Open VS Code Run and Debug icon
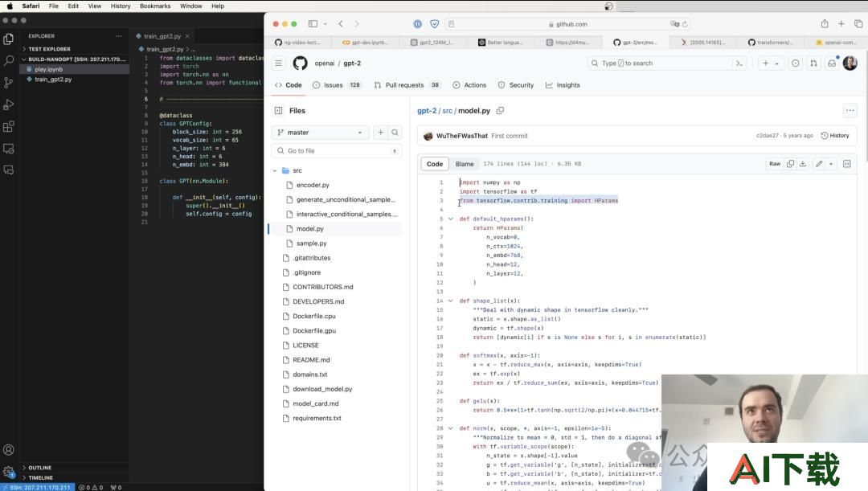The image size is (868, 491). pyautogui.click(x=8, y=104)
